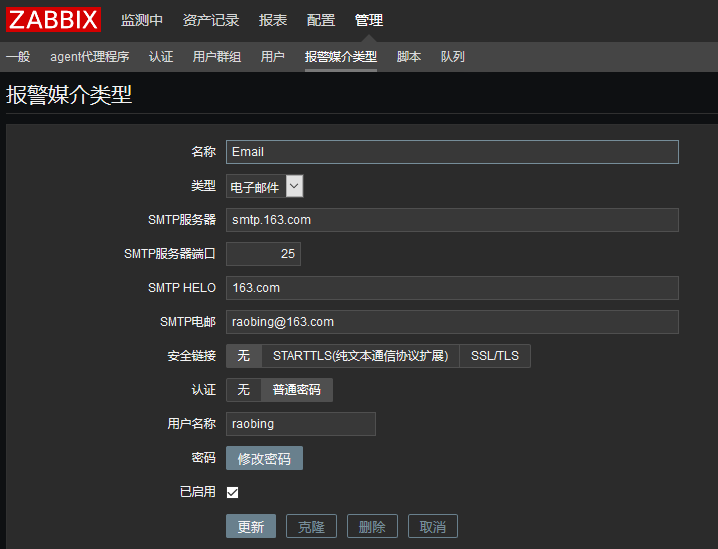
Task: Click the 名称 label
Action: pos(203,152)
